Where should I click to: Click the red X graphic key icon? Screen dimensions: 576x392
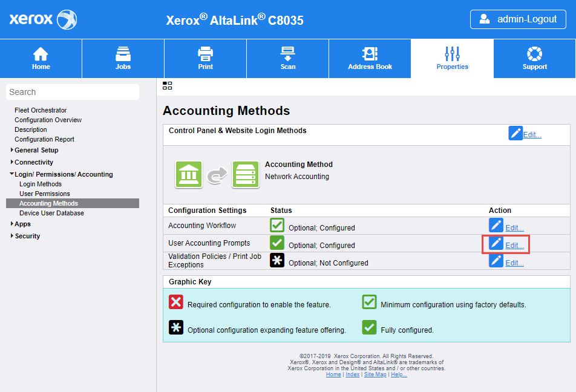(176, 302)
